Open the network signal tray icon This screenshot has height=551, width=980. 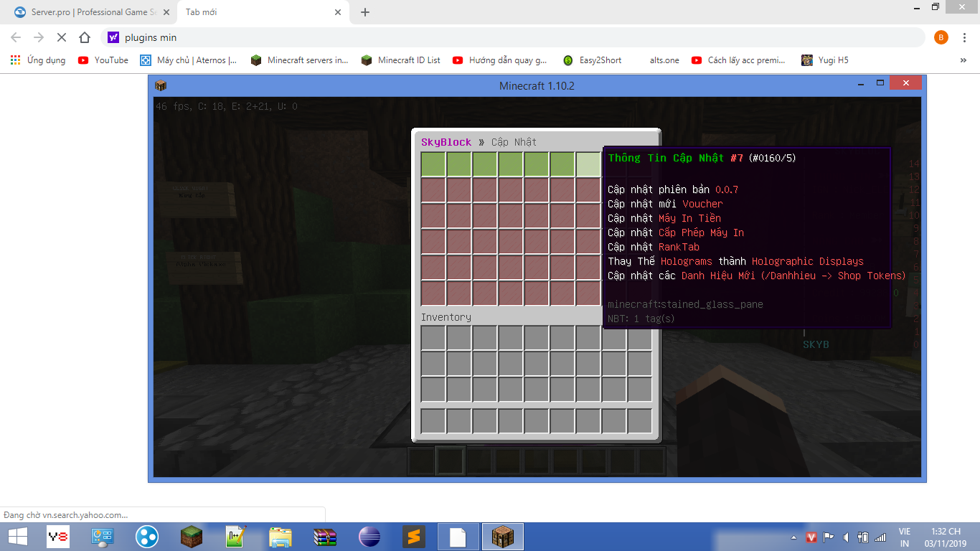(x=880, y=537)
